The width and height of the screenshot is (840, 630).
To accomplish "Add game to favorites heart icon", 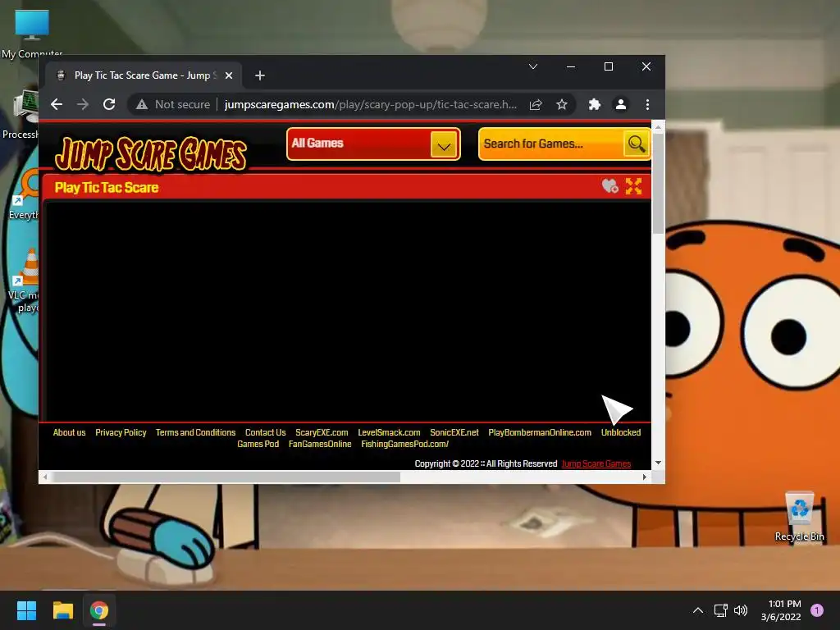I will [x=609, y=186].
